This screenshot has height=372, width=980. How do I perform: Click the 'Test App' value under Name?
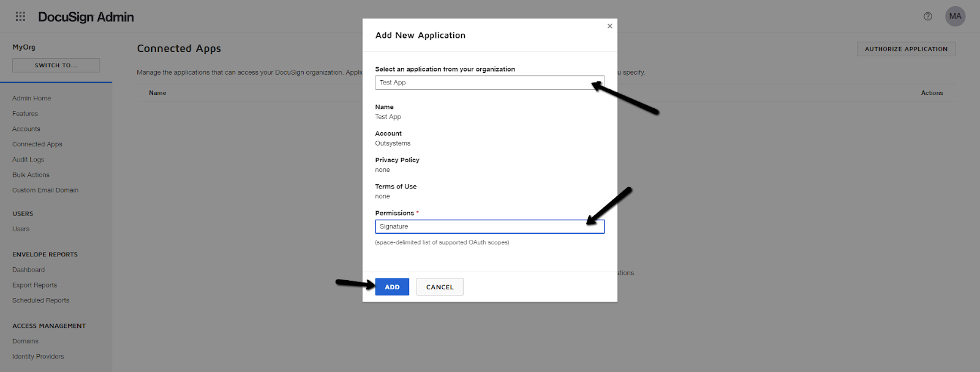coord(388,117)
